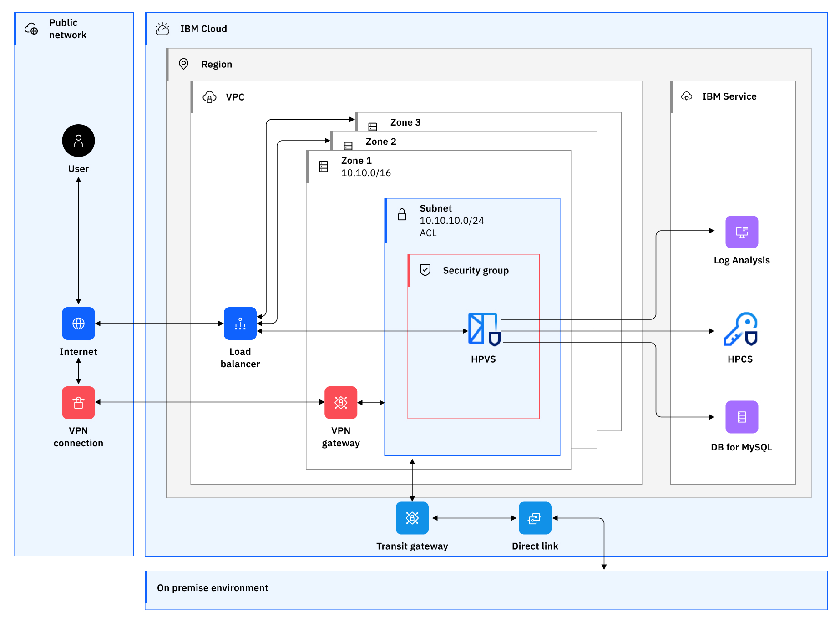Select the 'VPC' label

(235, 97)
